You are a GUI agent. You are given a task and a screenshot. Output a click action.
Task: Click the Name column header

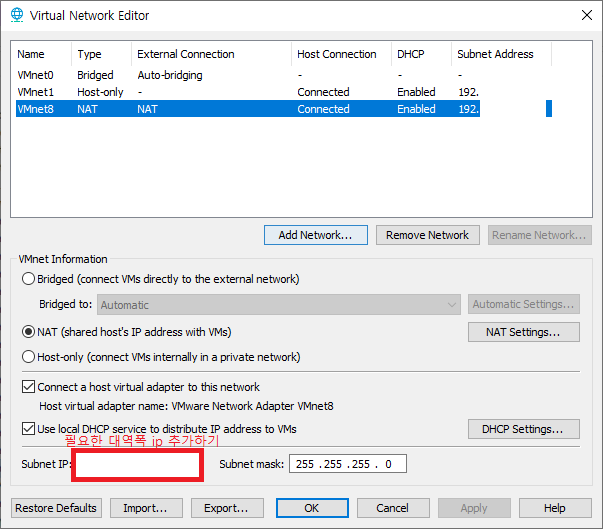click(x=42, y=54)
